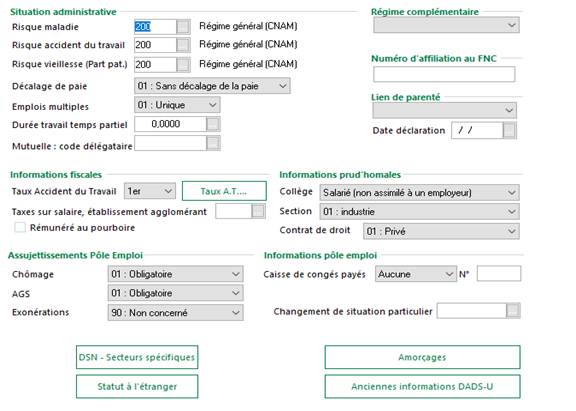Expand the Exonérations dropdown
Viewport: 576px width, 411px height.
coord(176,313)
